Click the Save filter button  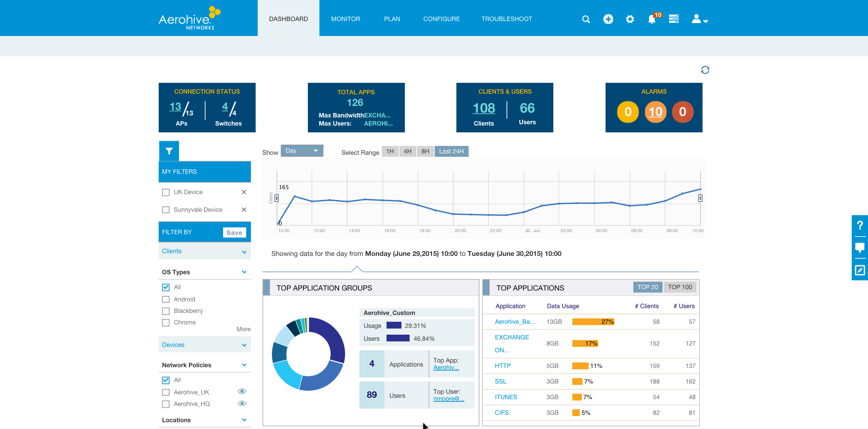click(x=234, y=232)
